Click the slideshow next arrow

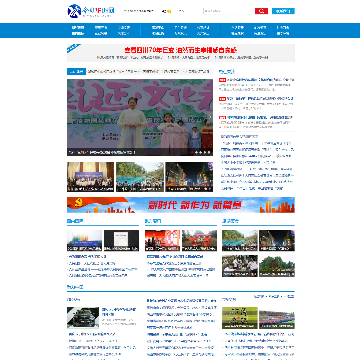point(209,117)
